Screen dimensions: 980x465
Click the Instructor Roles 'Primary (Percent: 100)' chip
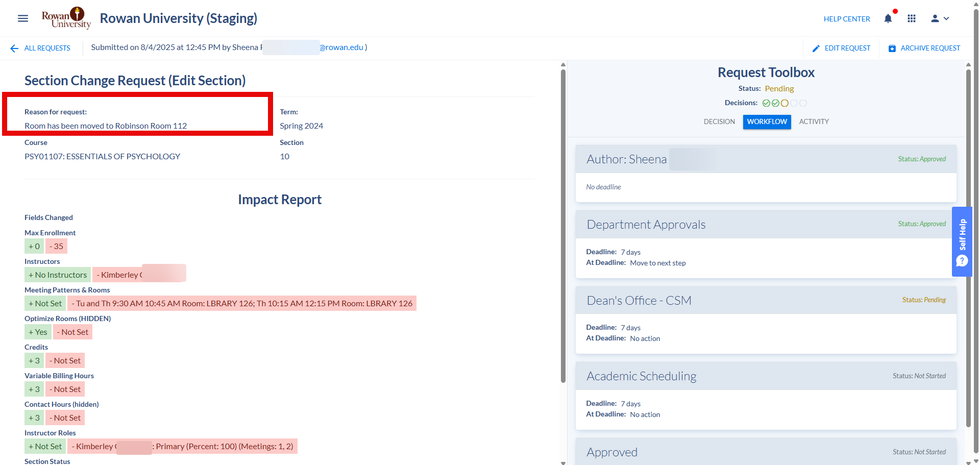(x=182, y=446)
